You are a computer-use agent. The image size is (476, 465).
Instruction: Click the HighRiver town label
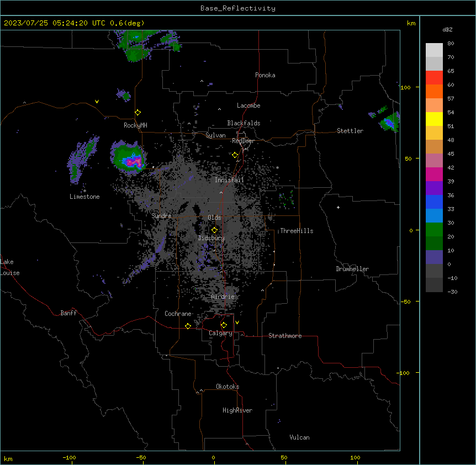point(237,410)
